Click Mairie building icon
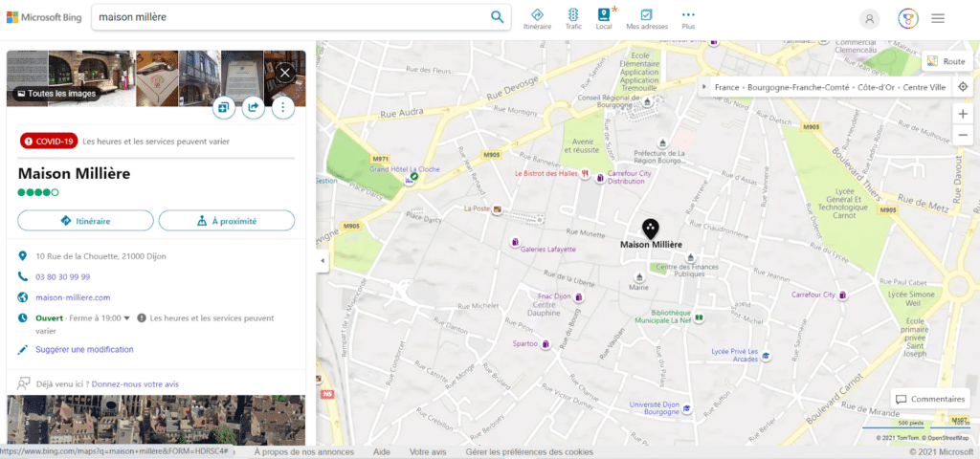The width and height of the screenshot is (980, 459). [x=638, y=276]
